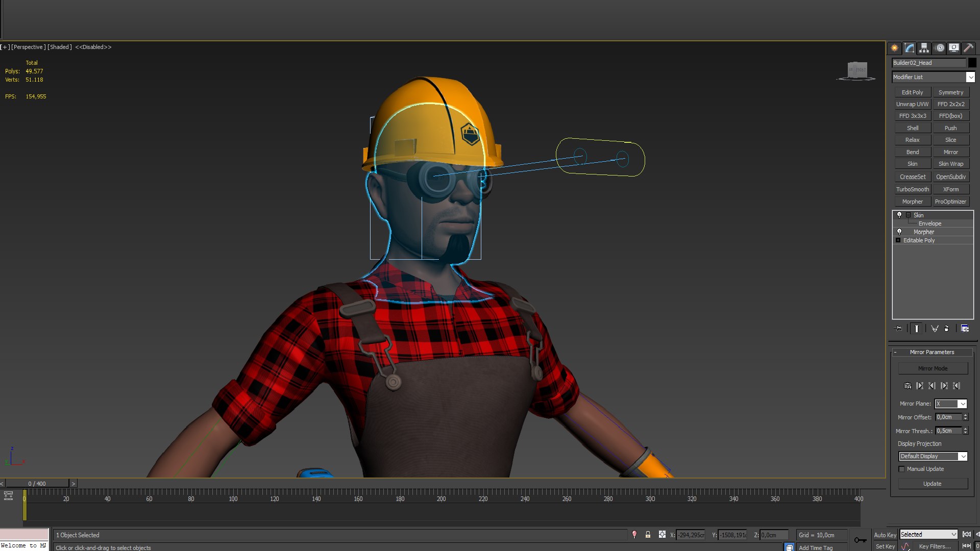The height and width of the screenshot is (551, 980).
Task: Open the Default Display projection dropdown
Action: tap(933, 456)
